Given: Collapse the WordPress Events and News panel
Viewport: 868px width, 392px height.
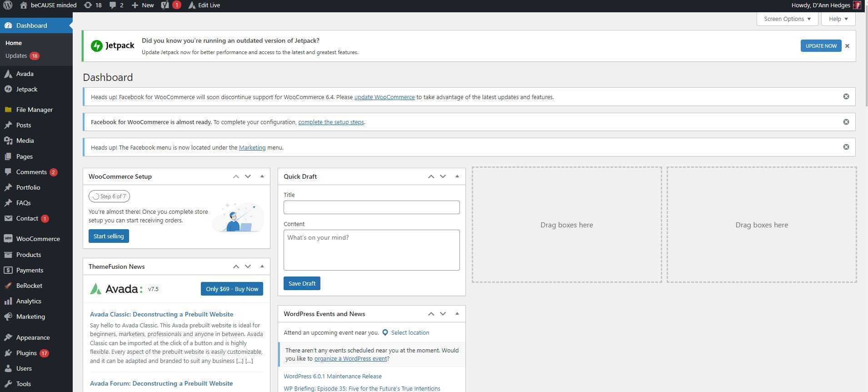Looking at the screenshot, I should pyautogui.click(x=457, y=314).
